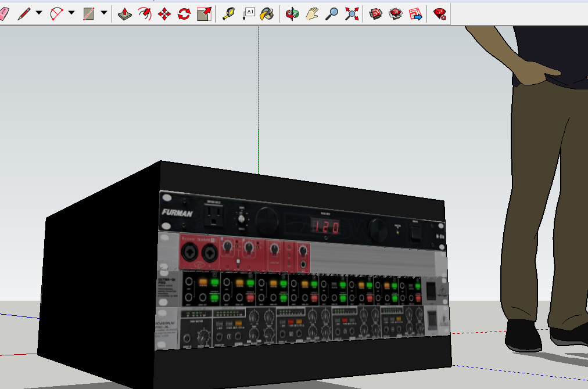The image size is (588, 389).
Task: Click the Furman power conditioner rack unit
Action: tap(302, 221)
